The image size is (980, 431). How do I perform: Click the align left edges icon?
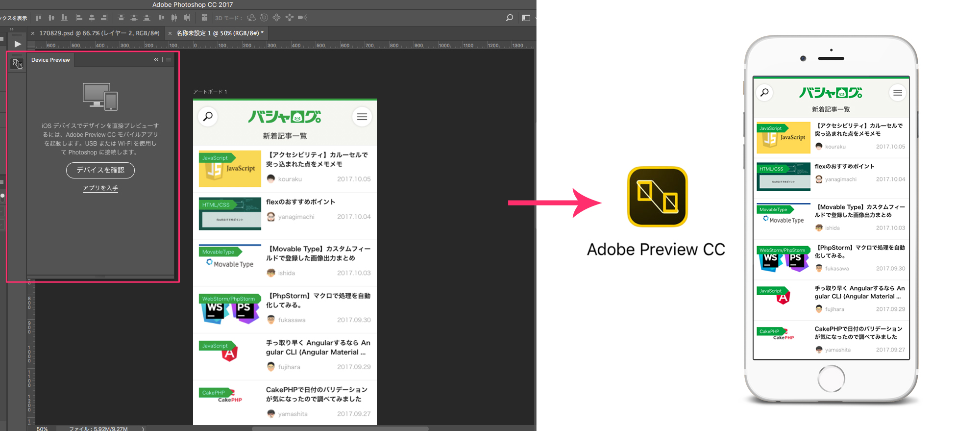pos(79,18)
